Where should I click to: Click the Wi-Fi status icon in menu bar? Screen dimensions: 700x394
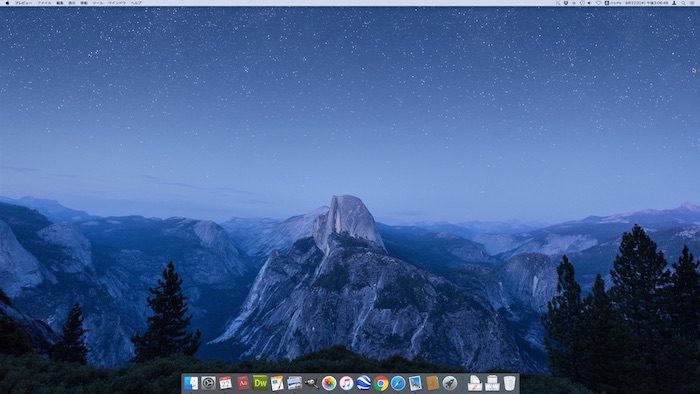pos(599,3)
